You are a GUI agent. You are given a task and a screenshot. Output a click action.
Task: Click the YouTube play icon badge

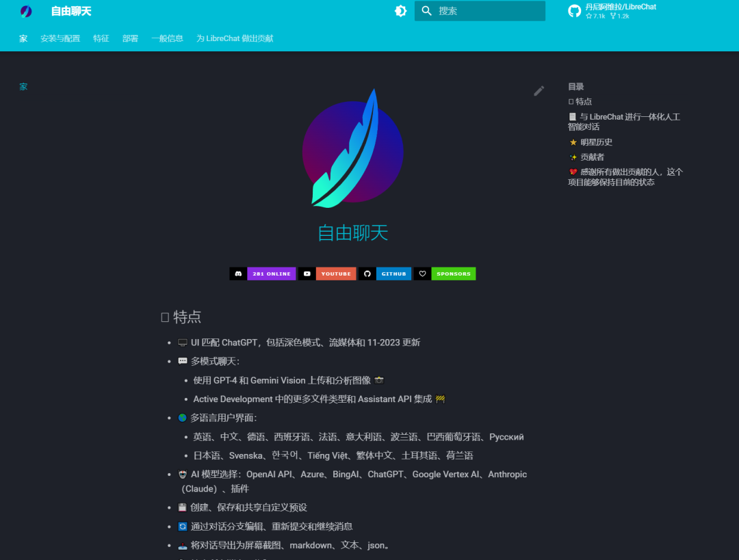[307, 274]
